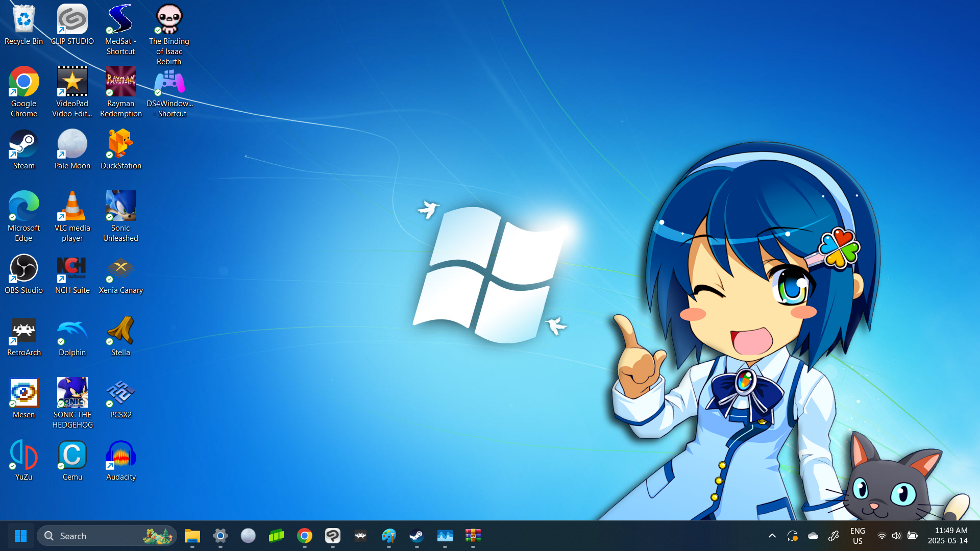Open the clock and date panel

point(948,536)
